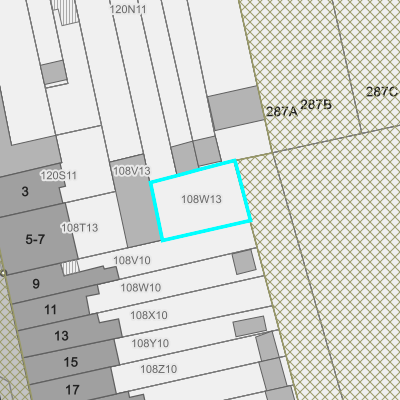This screenshot has width=400, height=400.
Task: Click parcel label 108Y10
Action: point(150,343)
